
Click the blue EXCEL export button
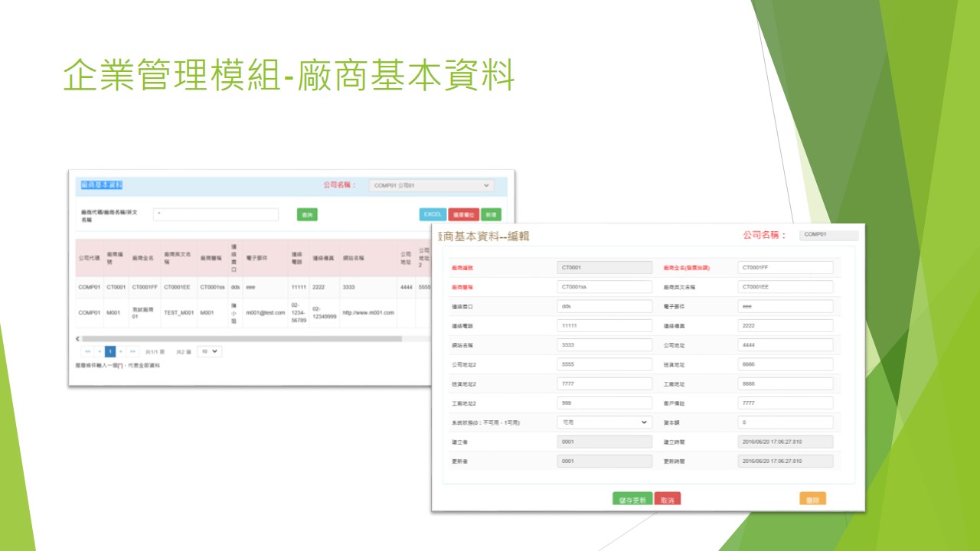pos(433,215)
